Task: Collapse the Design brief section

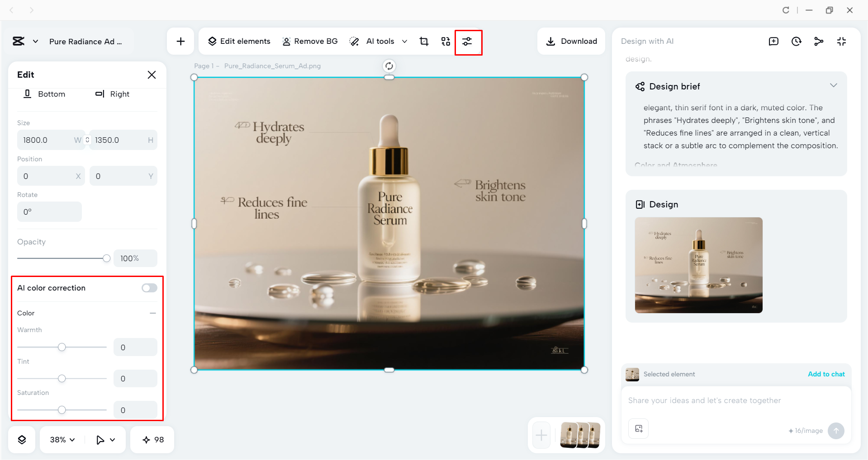Action: click(x=834, y=85)
